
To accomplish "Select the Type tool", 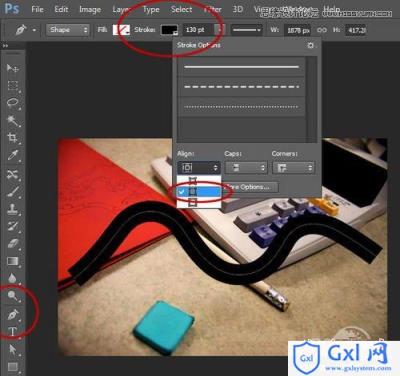I will (13, 332).
